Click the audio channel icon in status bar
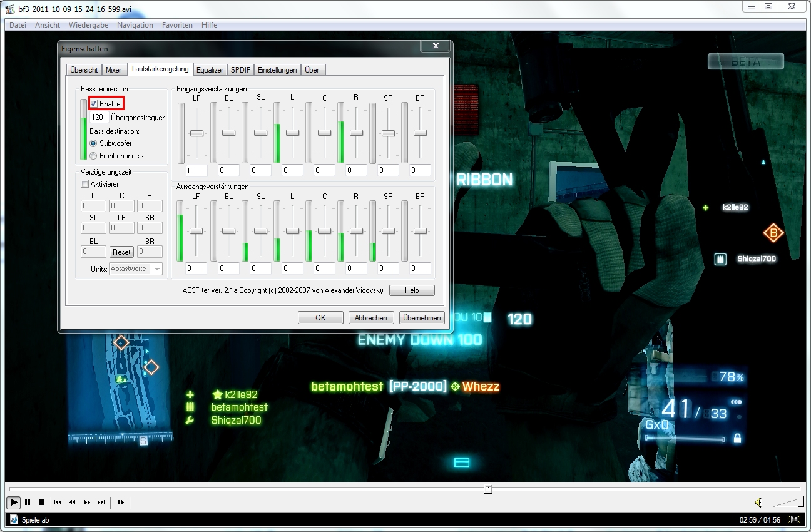The width and height of the screenshot is (811, 532). pos(794,519)
